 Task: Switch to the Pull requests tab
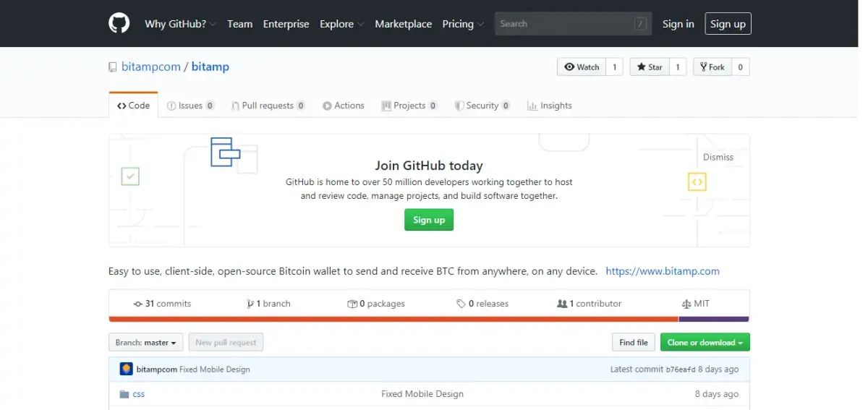268,106
